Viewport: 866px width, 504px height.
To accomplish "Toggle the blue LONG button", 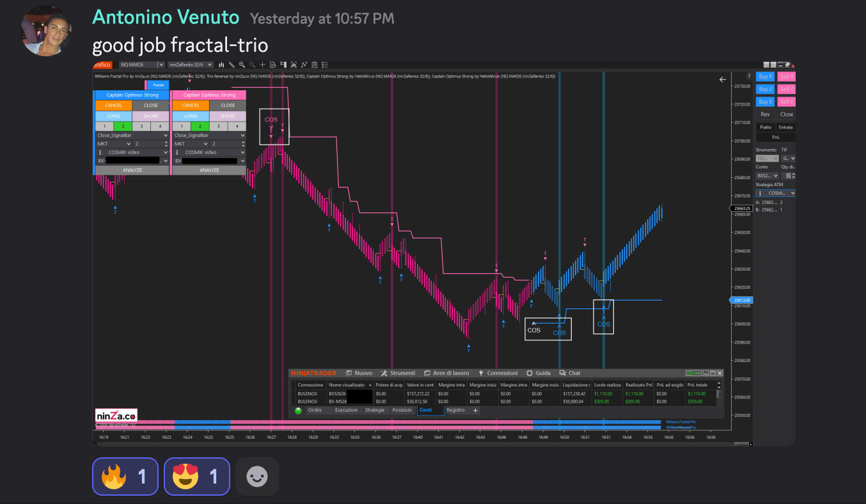I will pyautogui.click(x=113, y=116).
